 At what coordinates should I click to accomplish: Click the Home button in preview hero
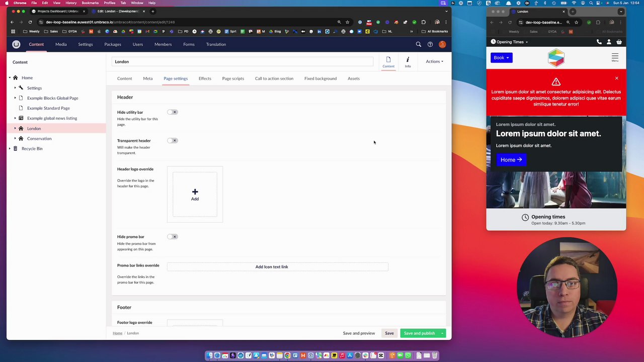[x=511, y=160]
